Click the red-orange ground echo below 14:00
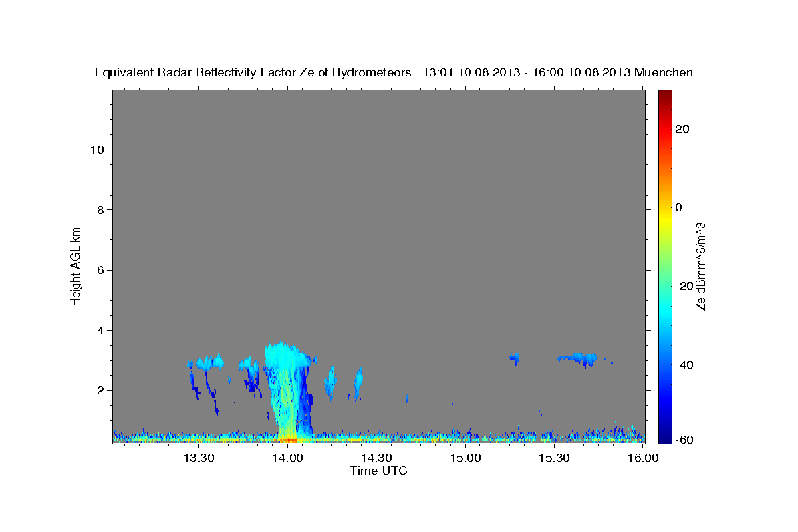798x532 pixels. (287, 439)
